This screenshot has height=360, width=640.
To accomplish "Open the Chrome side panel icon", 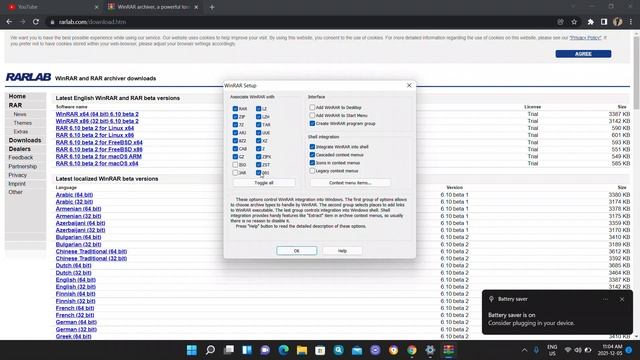I will tap(604, 22).
